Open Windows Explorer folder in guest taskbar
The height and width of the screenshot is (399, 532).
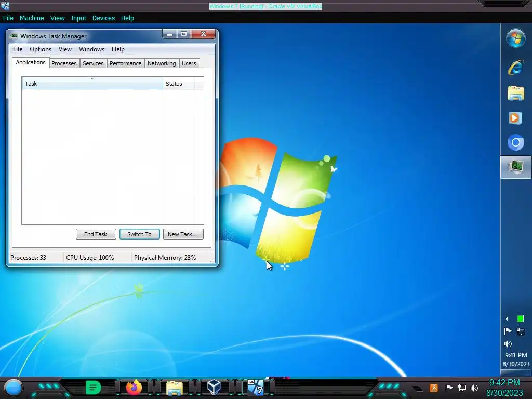coord(516,93)
